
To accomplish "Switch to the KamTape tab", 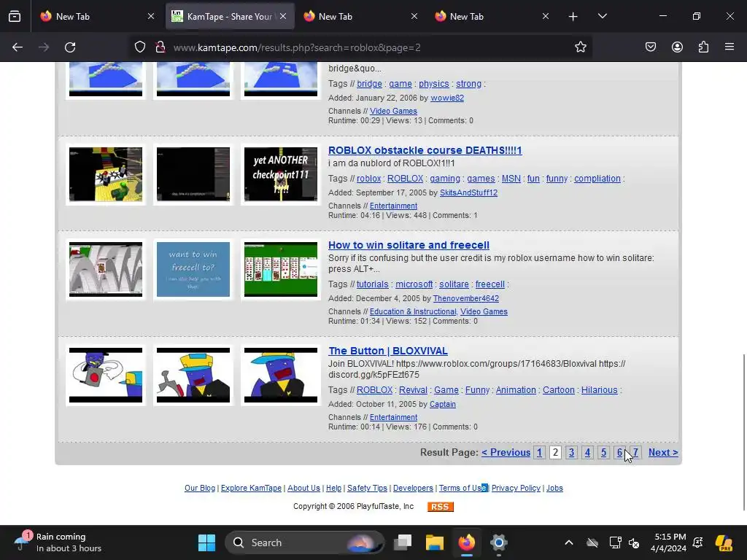I will [230, 16].
